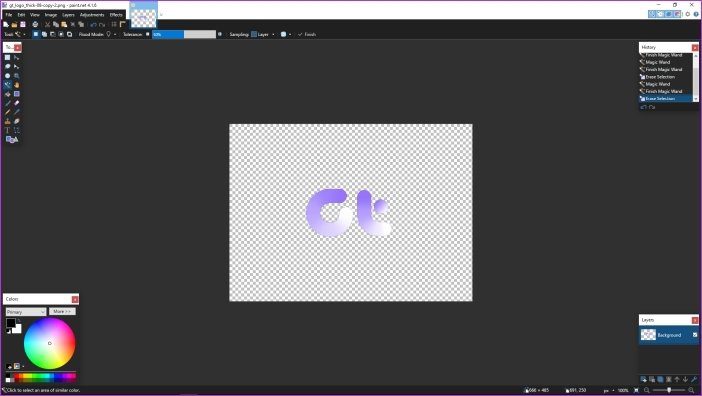This screenshot has width=702, height=396.
Task: Open the palette options dropdown arrow
Action: tap(23, 366)
